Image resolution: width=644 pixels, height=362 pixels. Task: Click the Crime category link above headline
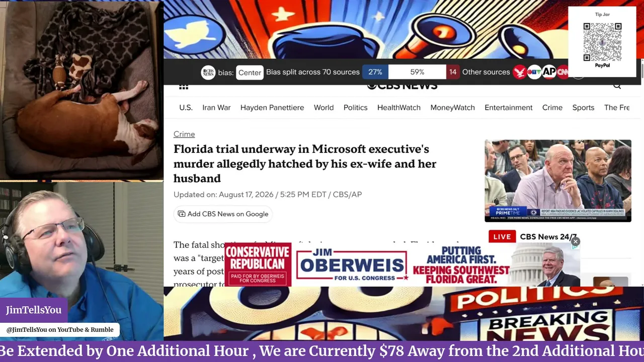[x=184, y=134]
